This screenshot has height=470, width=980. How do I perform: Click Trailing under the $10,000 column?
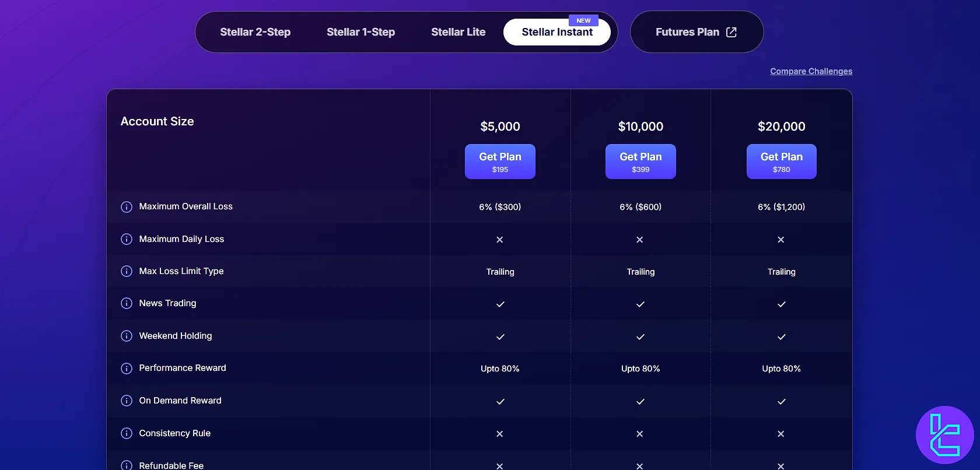pyautogui.click(x=640, y=272)
